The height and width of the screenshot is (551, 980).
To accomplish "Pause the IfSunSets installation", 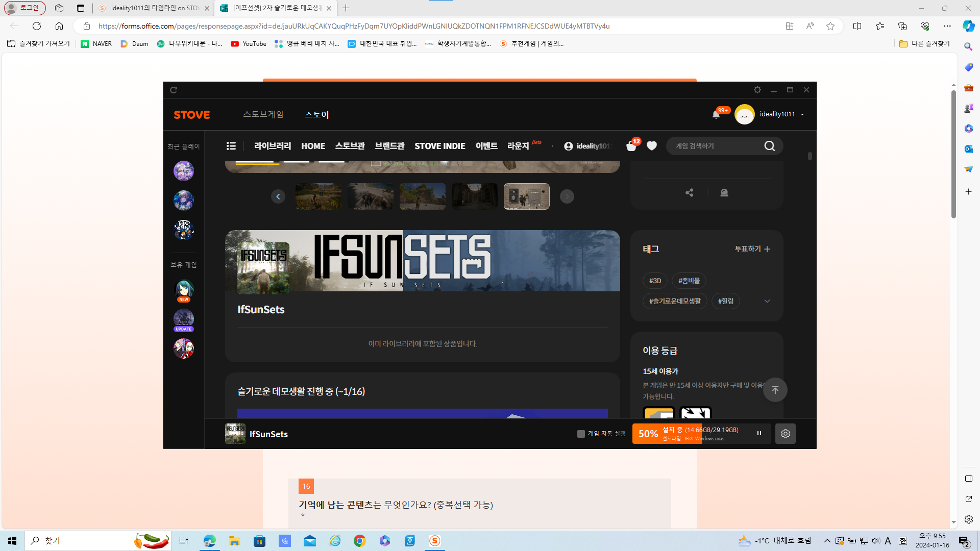I will pyautogui.click(x=759, y=433).
